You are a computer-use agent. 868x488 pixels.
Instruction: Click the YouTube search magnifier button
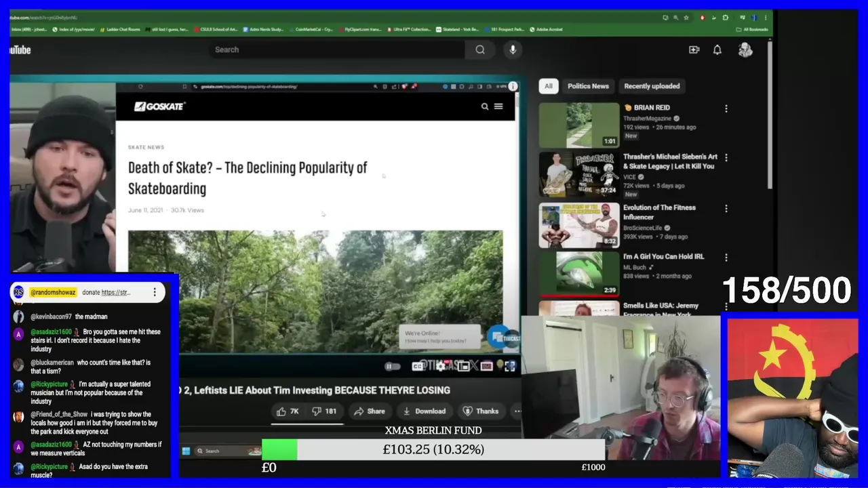(x=480, y=49)
